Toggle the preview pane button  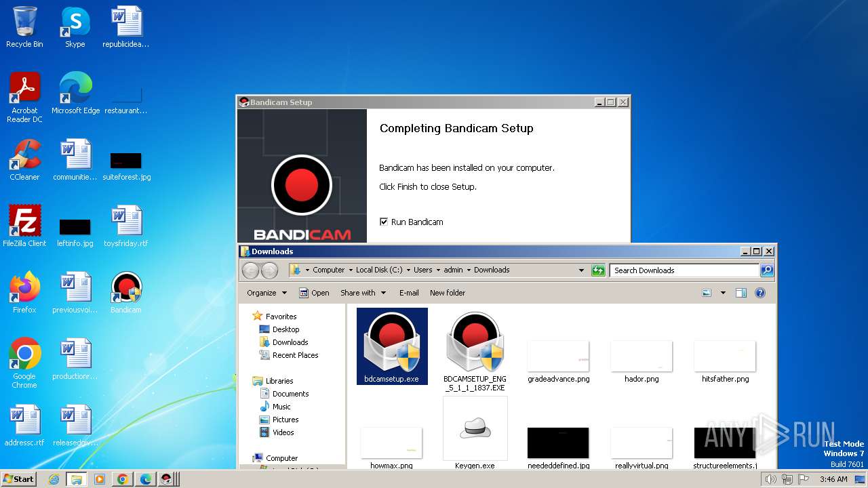[741, 293]
